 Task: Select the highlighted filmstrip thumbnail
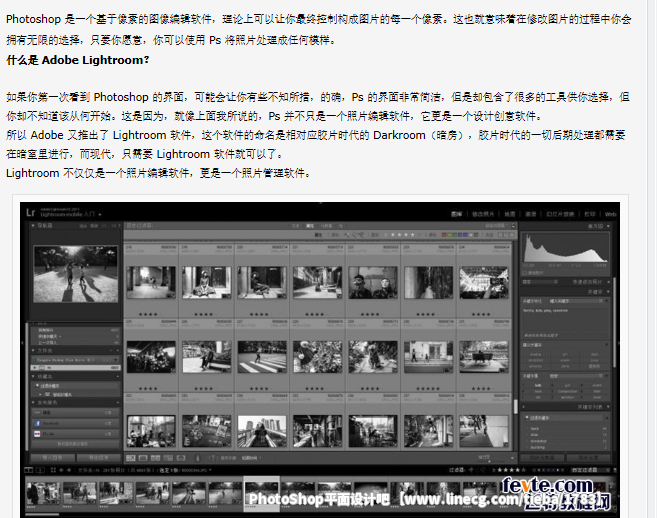(x=262, y=493)
